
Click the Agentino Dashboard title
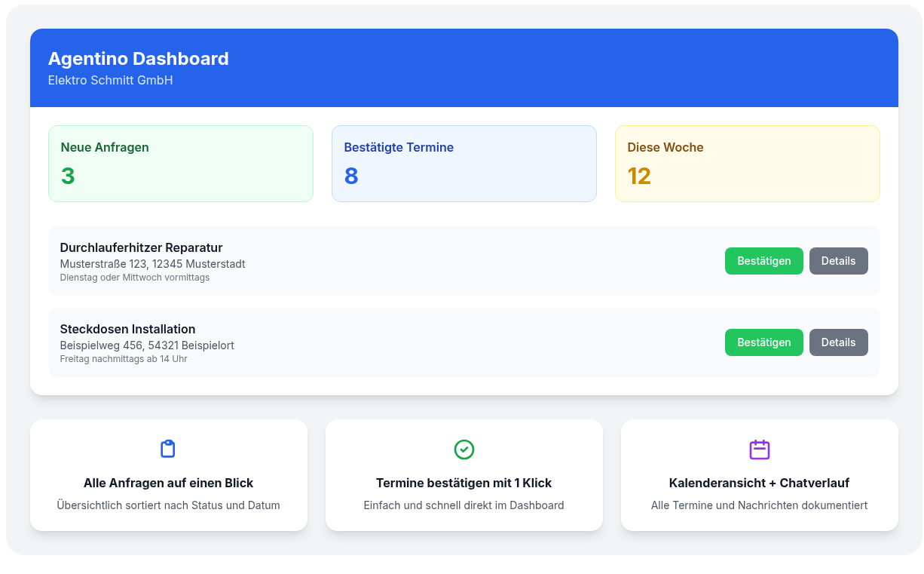coord(139,58)
